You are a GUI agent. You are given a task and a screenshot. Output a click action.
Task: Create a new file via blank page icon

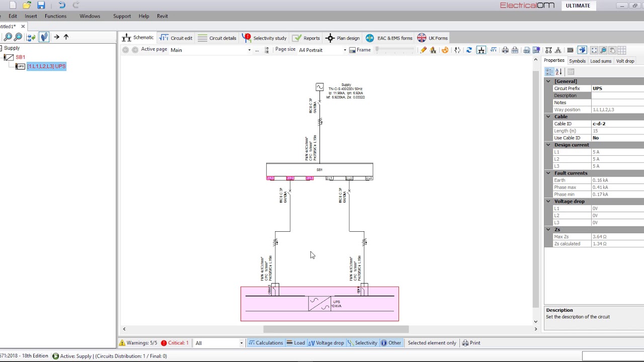[x=13, y=5]
